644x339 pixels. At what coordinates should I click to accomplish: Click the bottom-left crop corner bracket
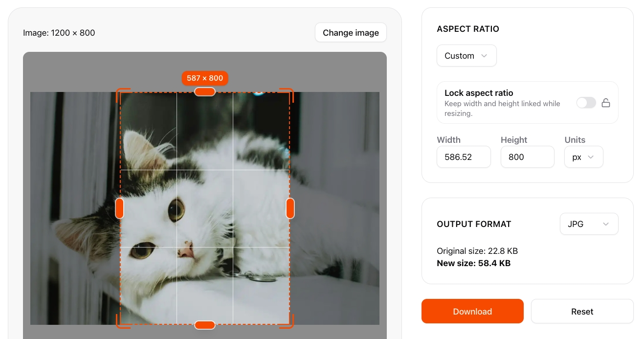[x=119, y=325]
